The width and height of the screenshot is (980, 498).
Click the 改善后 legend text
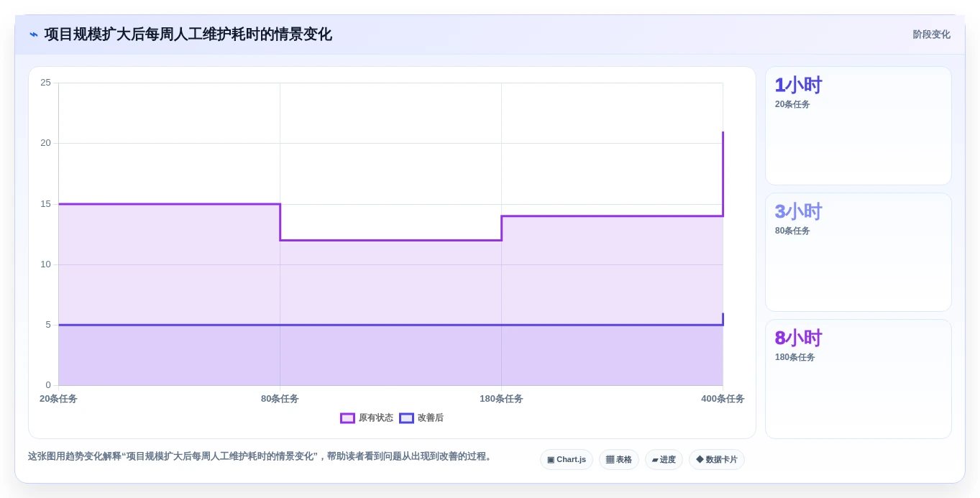coord(431,418)
